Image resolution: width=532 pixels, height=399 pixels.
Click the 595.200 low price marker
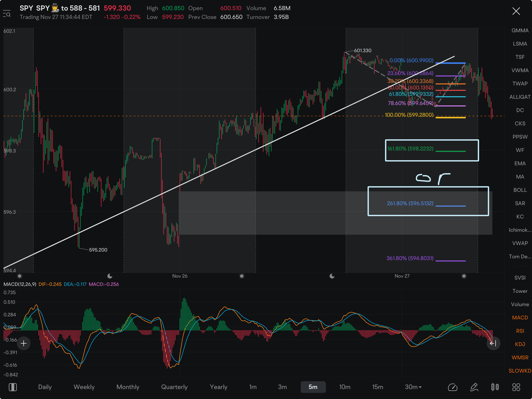(98, 250)
